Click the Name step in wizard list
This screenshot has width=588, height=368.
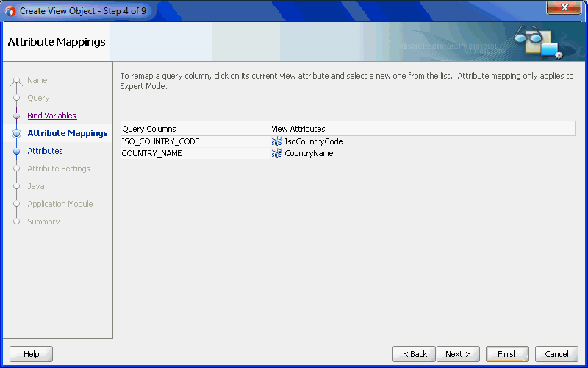[x=37, y=80]
